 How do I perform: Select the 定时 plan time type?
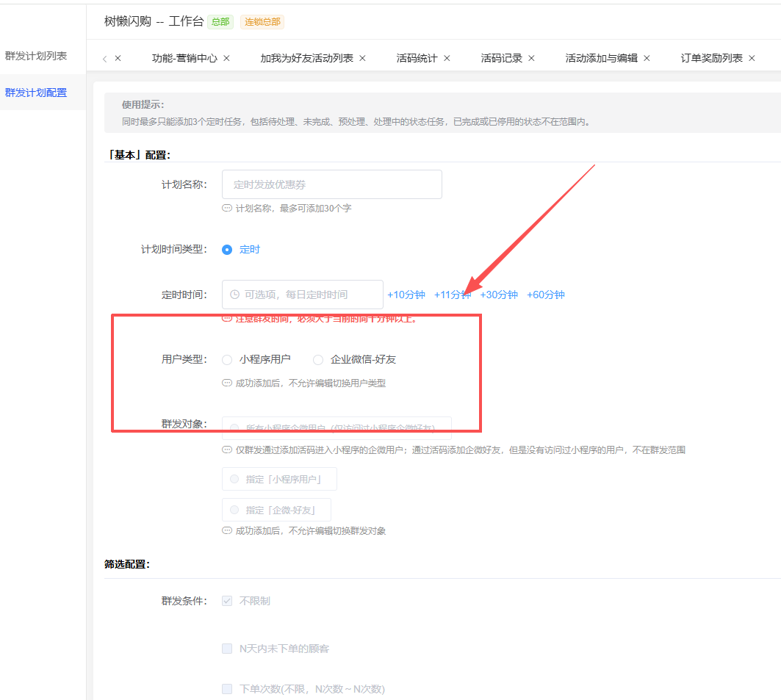coord(227,250)
